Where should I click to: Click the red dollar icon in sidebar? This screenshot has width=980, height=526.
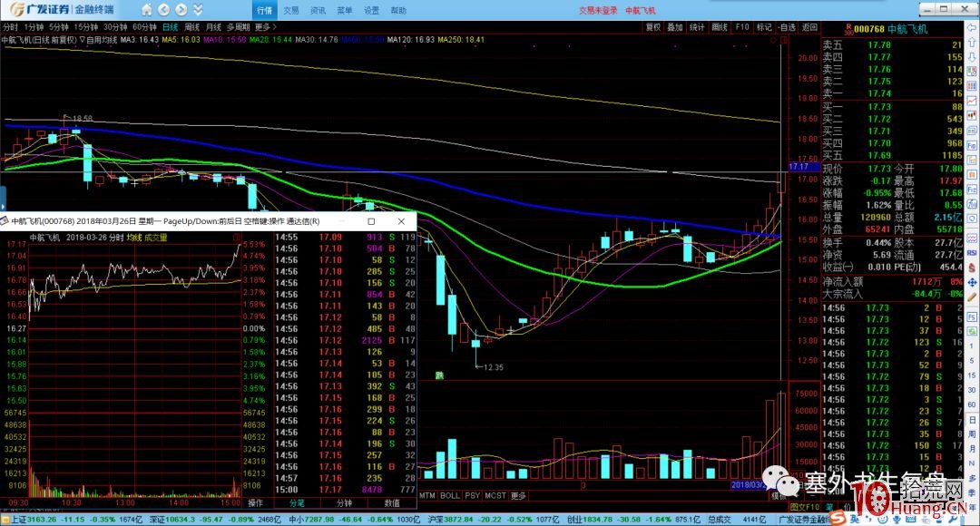point(972,268)
